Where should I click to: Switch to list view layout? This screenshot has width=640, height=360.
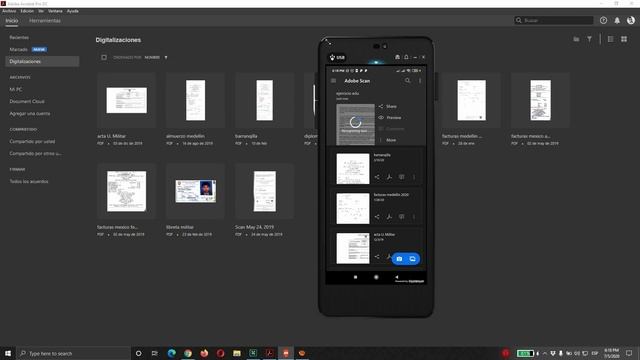(x=611, y=39)
